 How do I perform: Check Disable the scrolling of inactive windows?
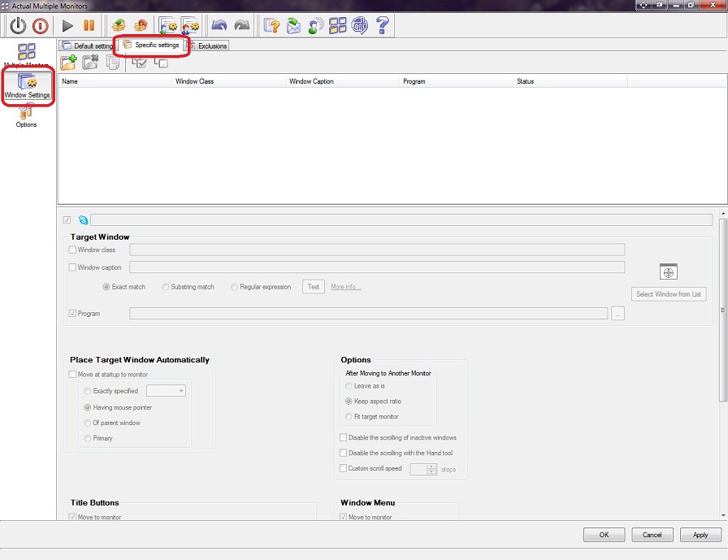click(x=343, y=437)
